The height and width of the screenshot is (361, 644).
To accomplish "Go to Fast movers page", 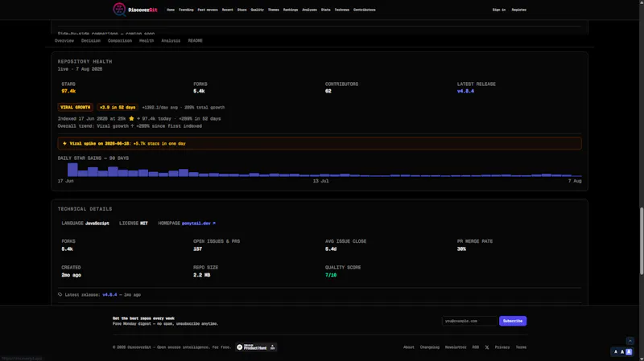I will pyautogui.click(x=208, y=10).
